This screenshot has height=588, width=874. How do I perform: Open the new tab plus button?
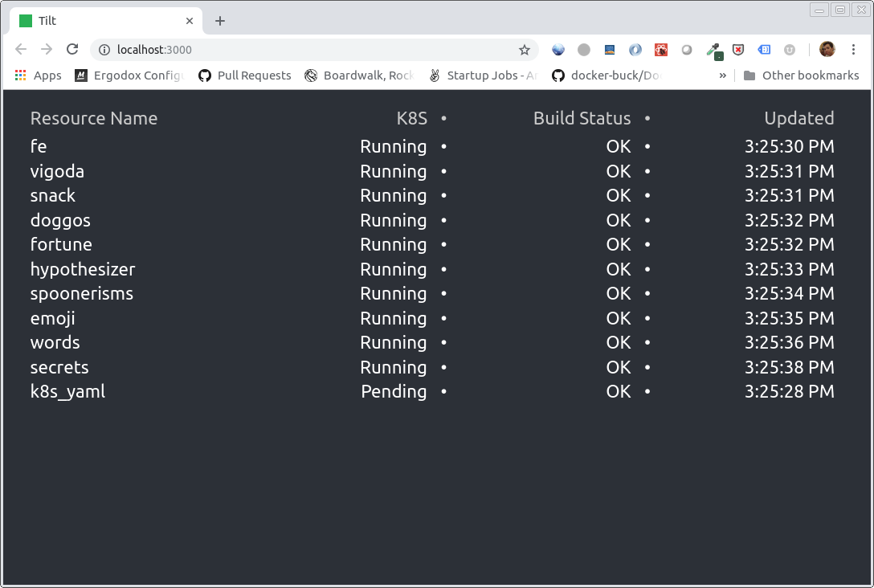click(220, 21)
